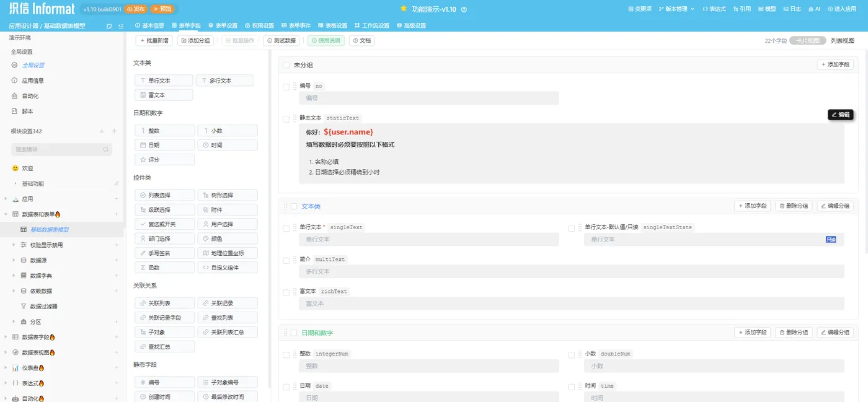
Task: Check the 简介 multiText field checkbox
Action: click(x=286, y=260)
